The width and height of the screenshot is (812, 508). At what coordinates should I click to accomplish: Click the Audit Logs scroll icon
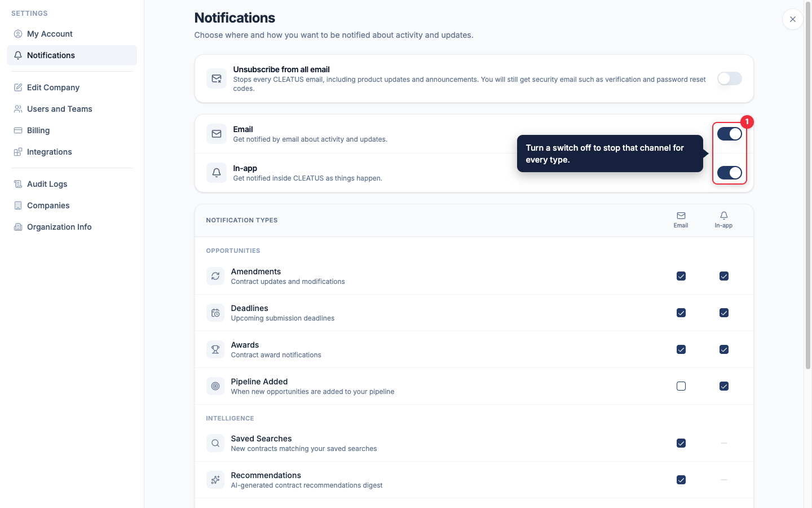[18, 184]
